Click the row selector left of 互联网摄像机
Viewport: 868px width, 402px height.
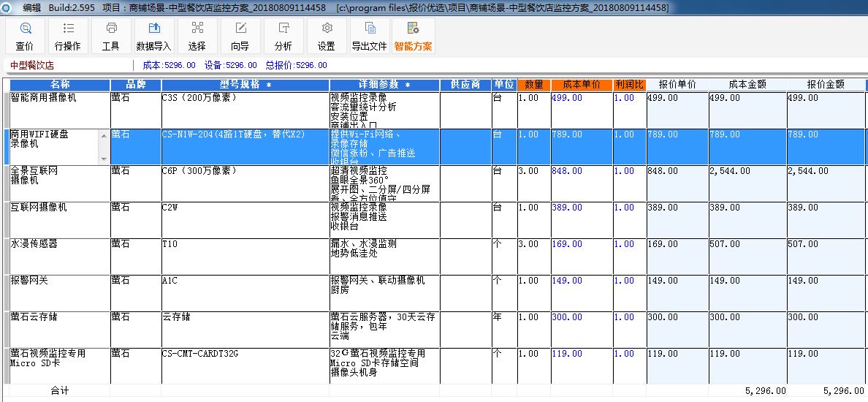click(7, 220)
